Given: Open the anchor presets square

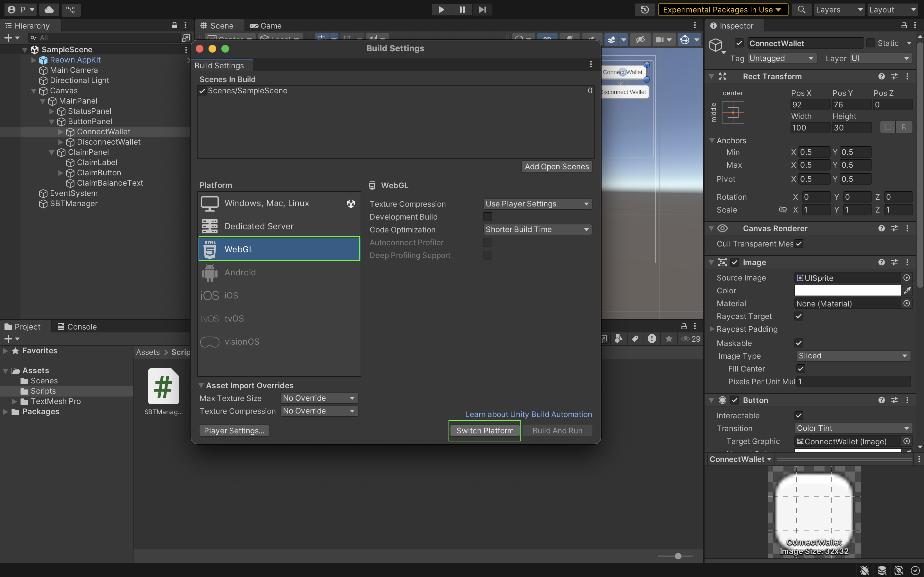Looking at the screenshot, I should 733,113.
